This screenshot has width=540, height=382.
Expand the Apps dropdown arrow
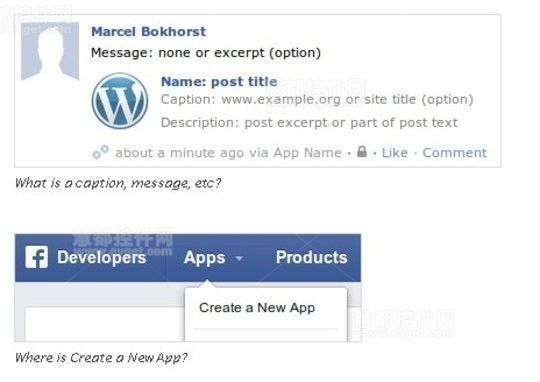(x=239, y=258)
